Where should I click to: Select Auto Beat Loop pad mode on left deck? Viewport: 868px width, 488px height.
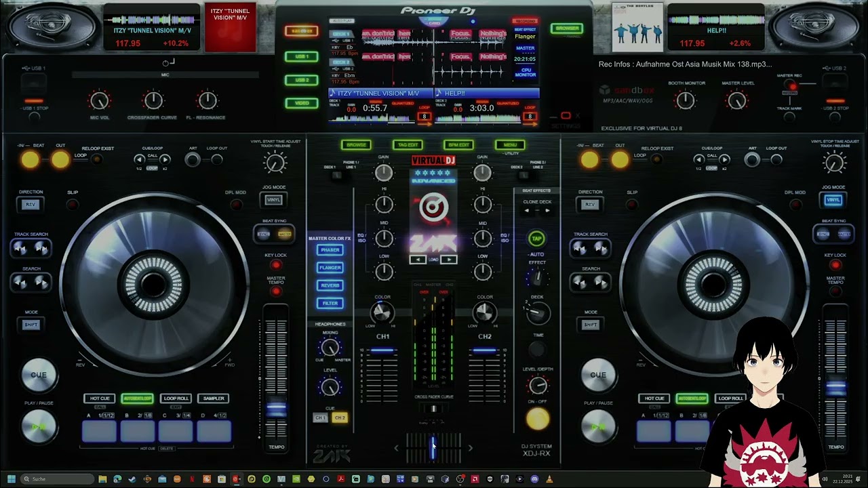coord(137,399)
